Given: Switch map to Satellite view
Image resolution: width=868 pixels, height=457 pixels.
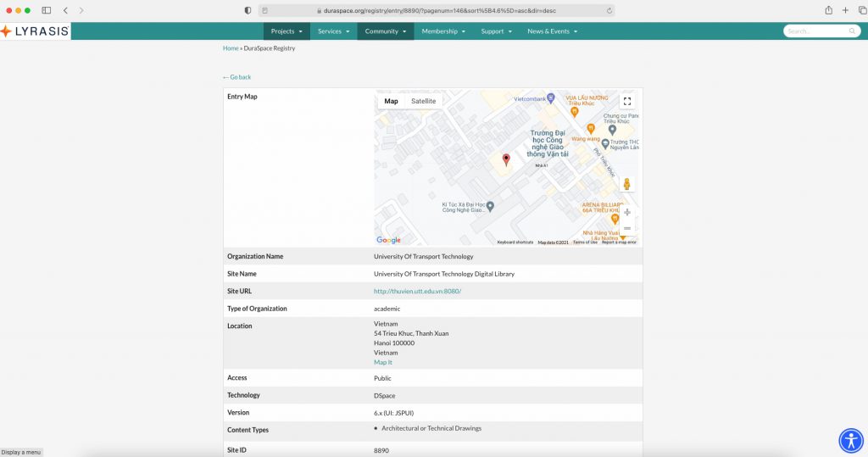Looking at the screenshot, I should (423, 101).
